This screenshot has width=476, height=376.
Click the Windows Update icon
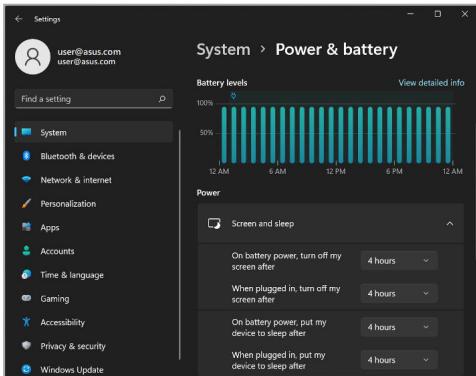coord(26,369)
